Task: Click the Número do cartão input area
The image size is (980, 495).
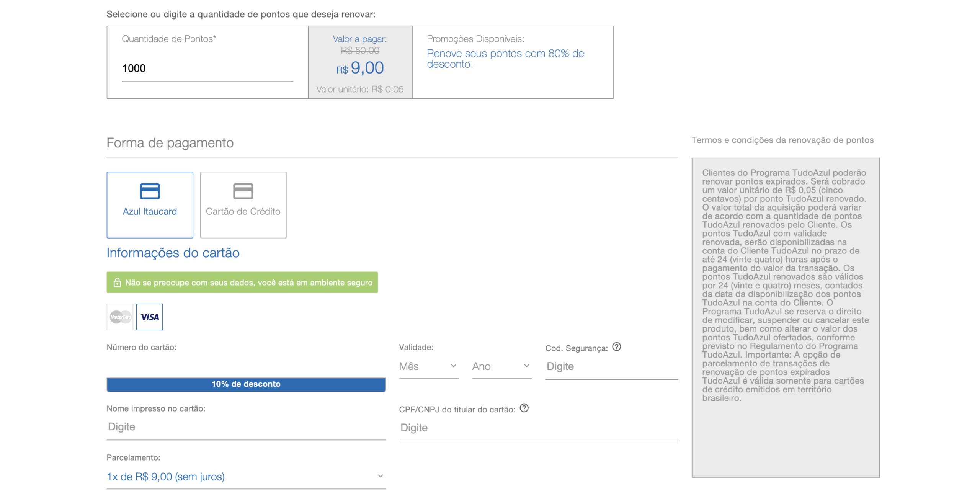Action: [x=246, y=366]
